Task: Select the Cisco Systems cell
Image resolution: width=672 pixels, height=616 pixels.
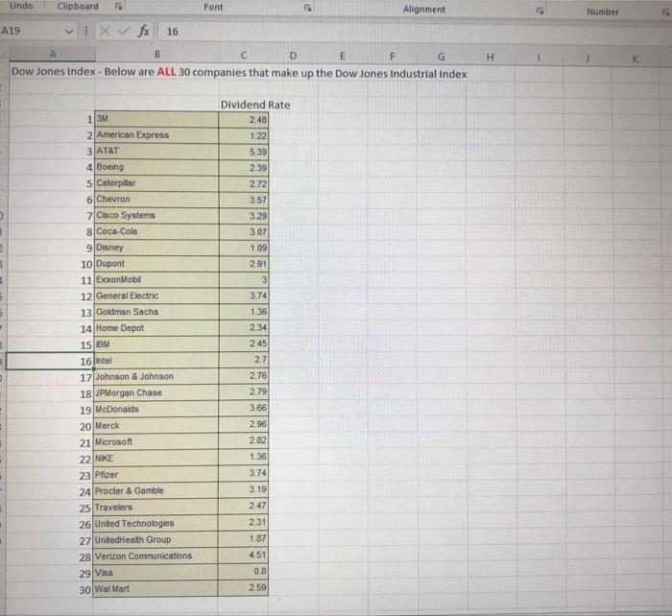Action: point(156,216)
